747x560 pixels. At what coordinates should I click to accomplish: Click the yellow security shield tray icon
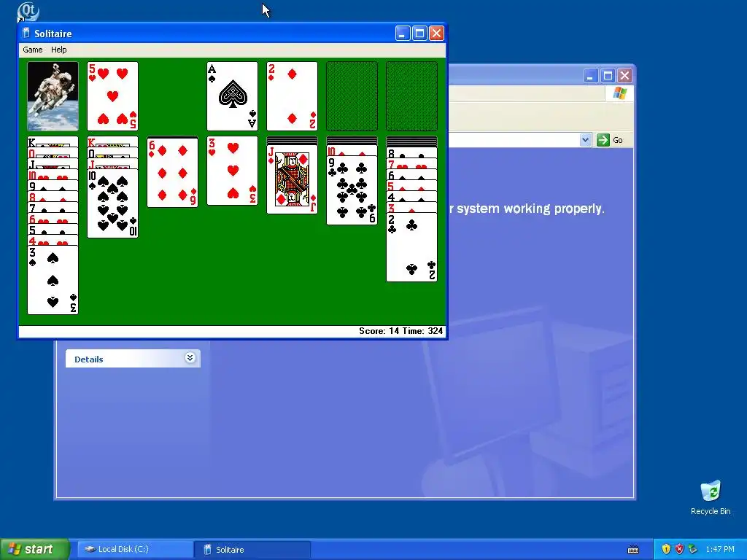coord(666,550)
